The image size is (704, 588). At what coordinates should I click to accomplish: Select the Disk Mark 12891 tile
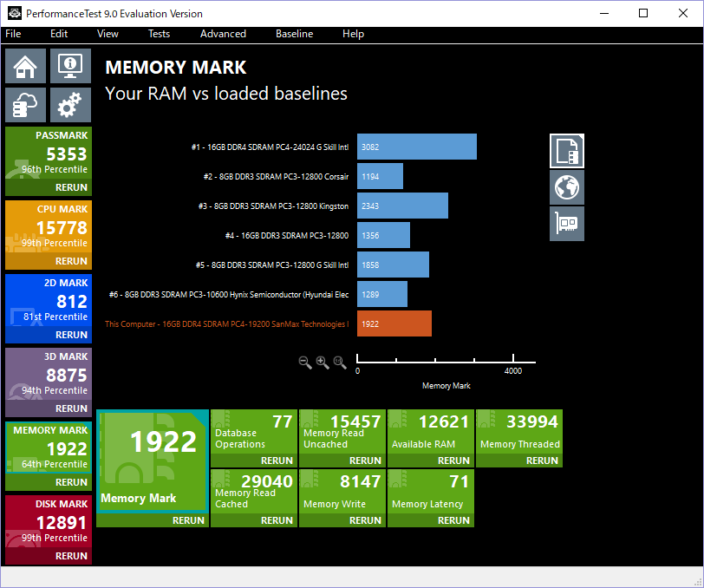(x=49, y=521)
